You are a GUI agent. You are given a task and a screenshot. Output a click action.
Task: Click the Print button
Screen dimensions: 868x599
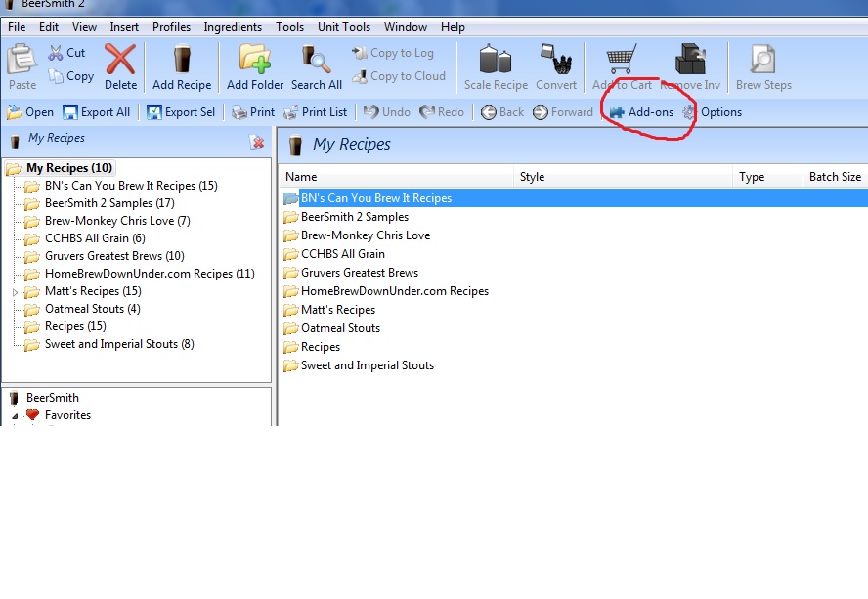(253, 112)
